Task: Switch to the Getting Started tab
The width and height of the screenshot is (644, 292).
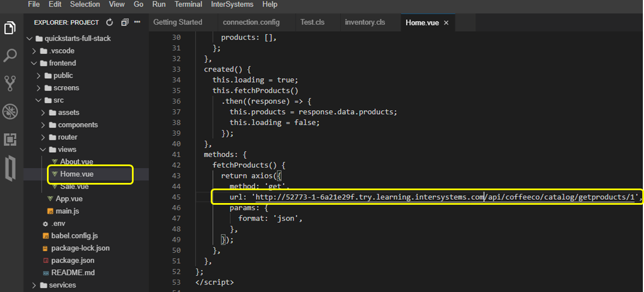Action: [x=178, y=22]
